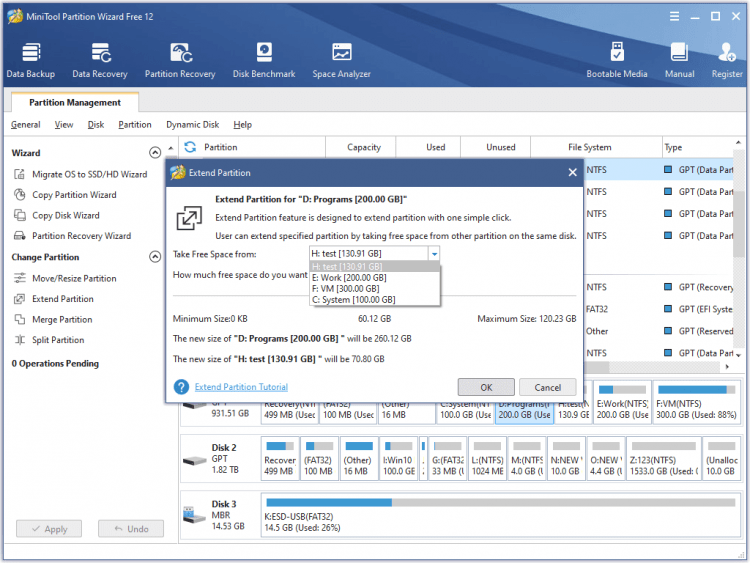Screen dimensions: 750x563
Task: Open Partition Recovery tool icon
Action: pos(180,60)
